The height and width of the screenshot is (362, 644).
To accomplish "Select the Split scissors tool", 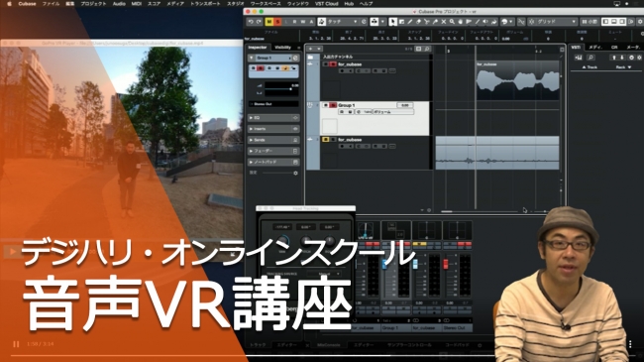I will click(x=427, y=22).
